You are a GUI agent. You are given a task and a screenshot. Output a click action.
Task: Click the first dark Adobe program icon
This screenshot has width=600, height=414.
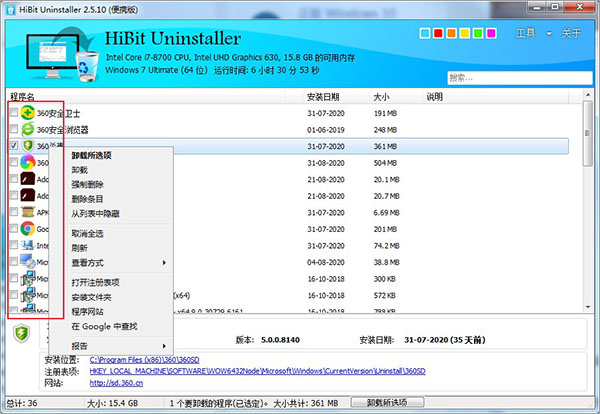click(x=28, y=179)
